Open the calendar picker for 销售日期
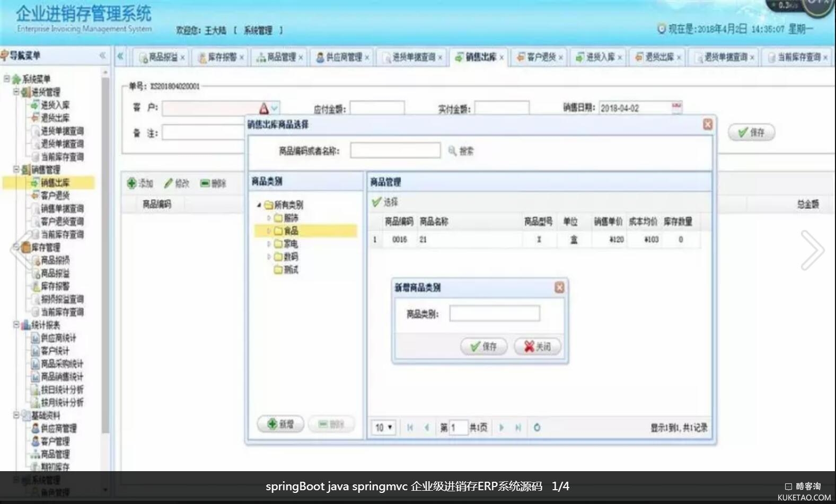This screenshot has height=504, width=836. point(676,108)
